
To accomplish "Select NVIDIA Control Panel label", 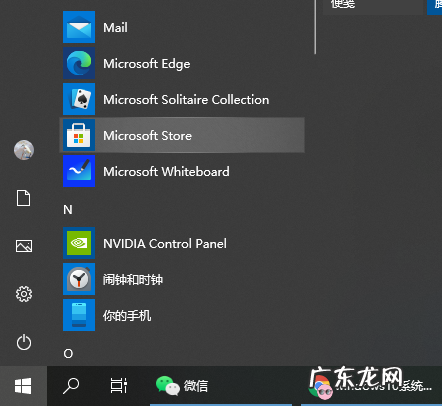I will click(x=165, y=244).
